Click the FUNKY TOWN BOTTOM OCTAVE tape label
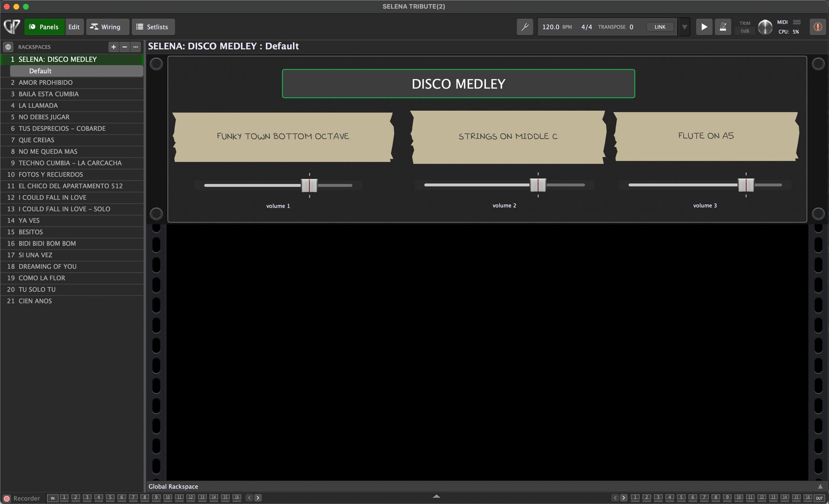 coord(283,136)
